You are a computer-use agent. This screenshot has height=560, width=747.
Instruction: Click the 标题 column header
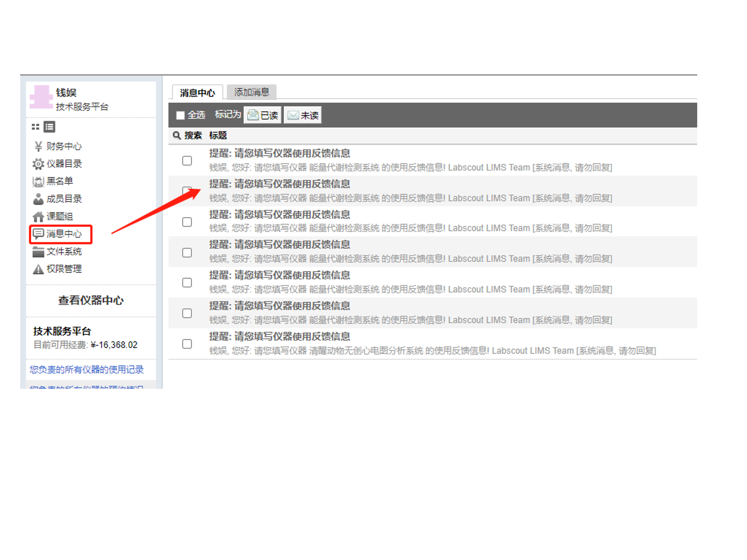[218, 135]
